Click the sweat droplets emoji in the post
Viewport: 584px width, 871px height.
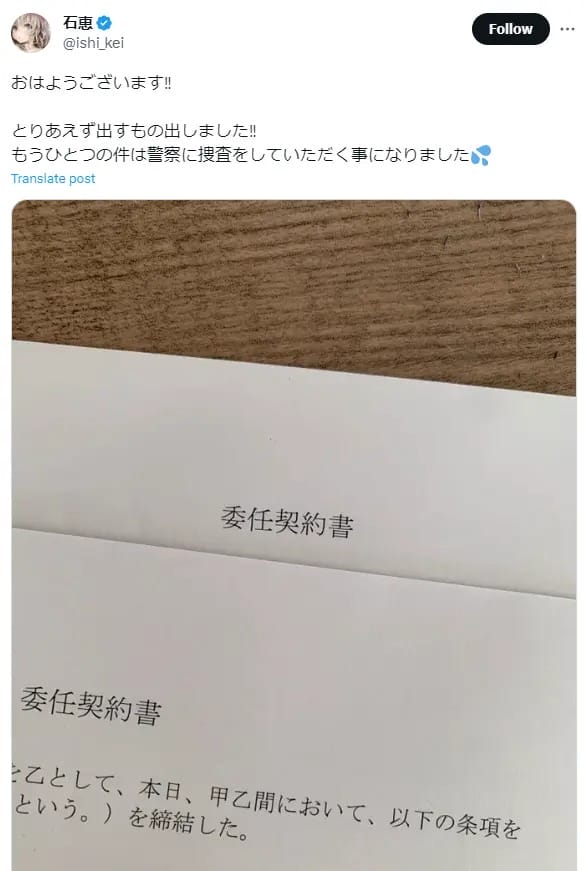point(481,155)
